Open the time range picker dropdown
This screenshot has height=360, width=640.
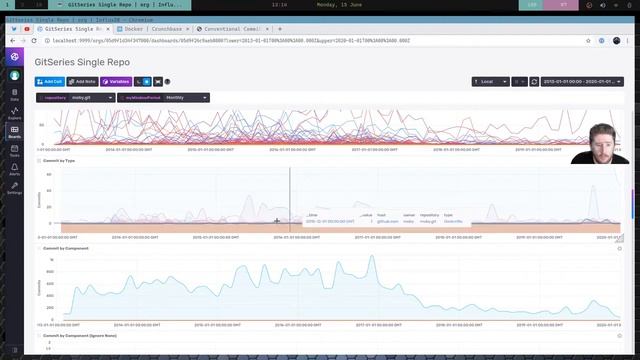click(582, 82)
